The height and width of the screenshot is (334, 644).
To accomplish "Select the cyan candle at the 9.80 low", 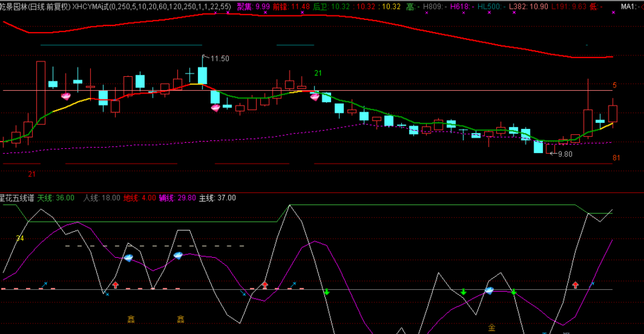I will coord(538,146).
